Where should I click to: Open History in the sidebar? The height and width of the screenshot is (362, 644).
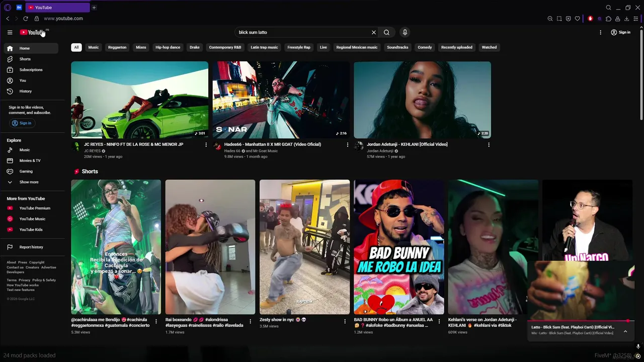tap(31, 91)
